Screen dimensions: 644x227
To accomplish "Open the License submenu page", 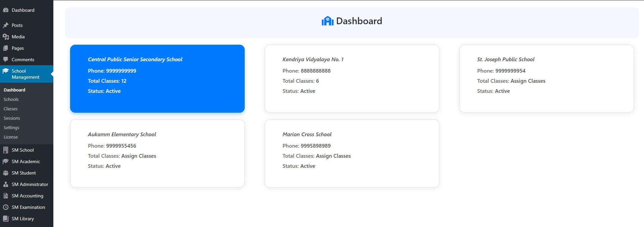I will (x=11, y=137).
